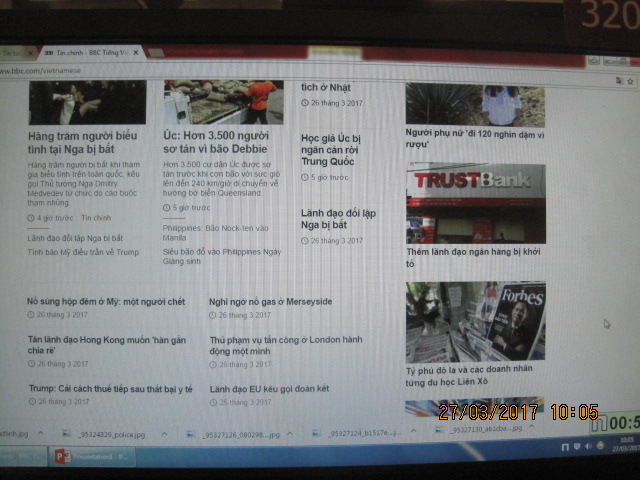The width and height of the screenshot is (640, 480).
Task: Open the TRUSTBank photo thumbnail
Action: tap(476, 204)
